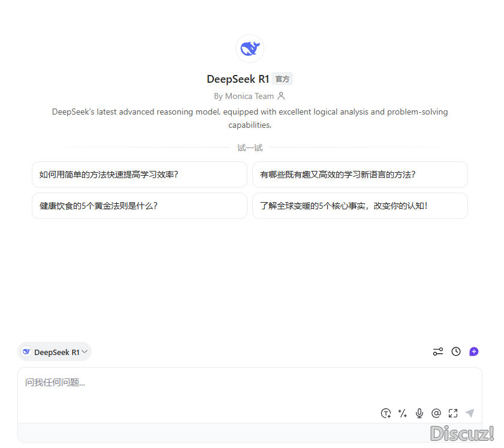
Task: Choose the 健康饮食的5个黄金法则 suggestion
Action: (x=140, y=206)
